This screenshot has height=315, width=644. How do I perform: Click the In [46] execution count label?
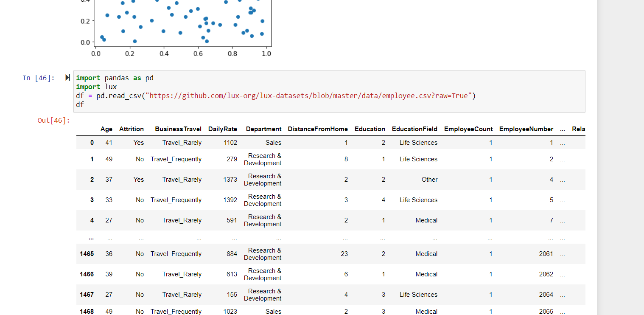click(x=39, y=78)
